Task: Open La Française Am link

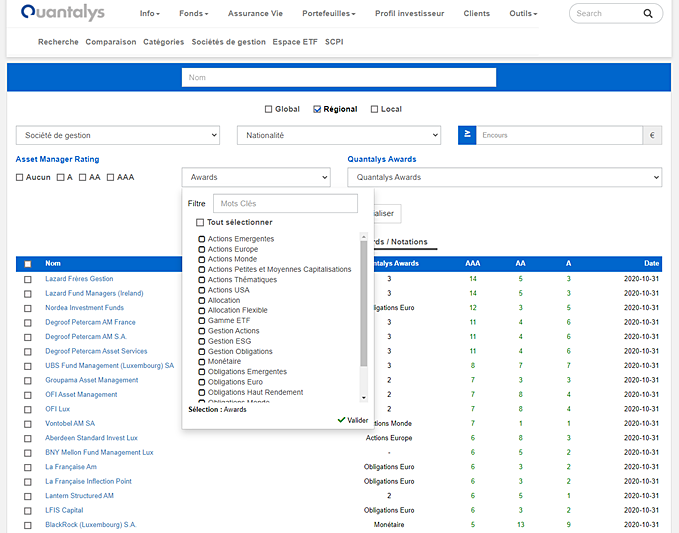Action: [x=71, y=467]
